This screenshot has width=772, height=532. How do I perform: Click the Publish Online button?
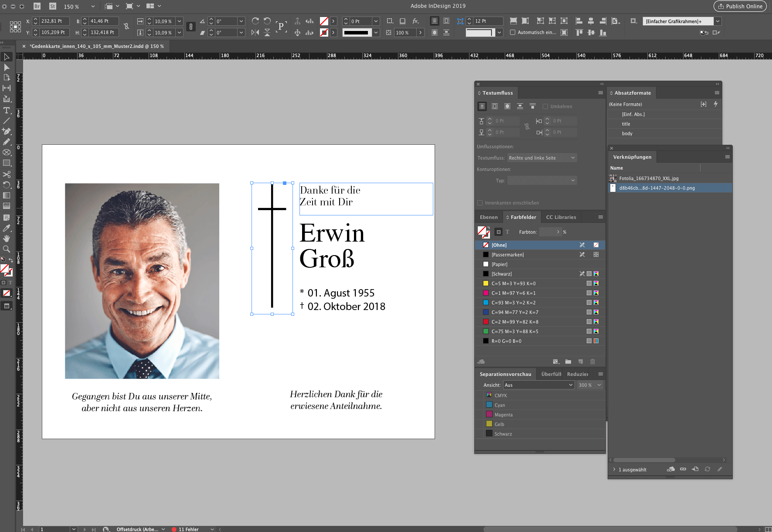[x=740, y=6]
